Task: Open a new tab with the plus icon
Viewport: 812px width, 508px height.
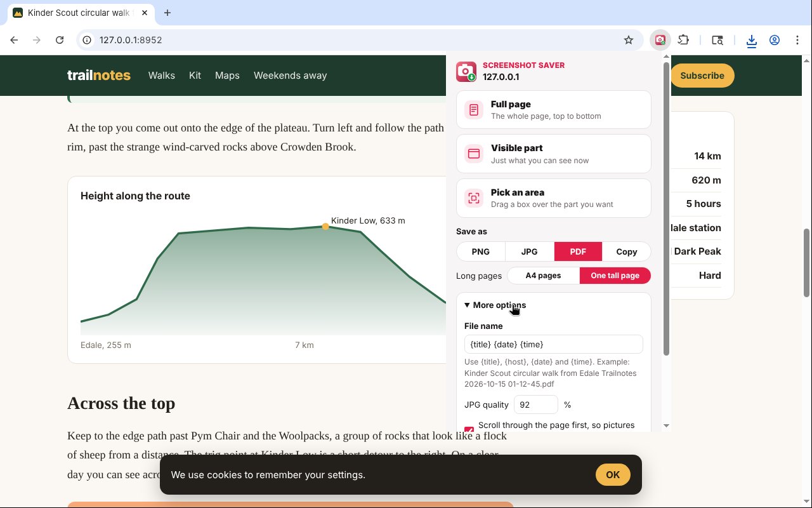Action: pos(167,13)
